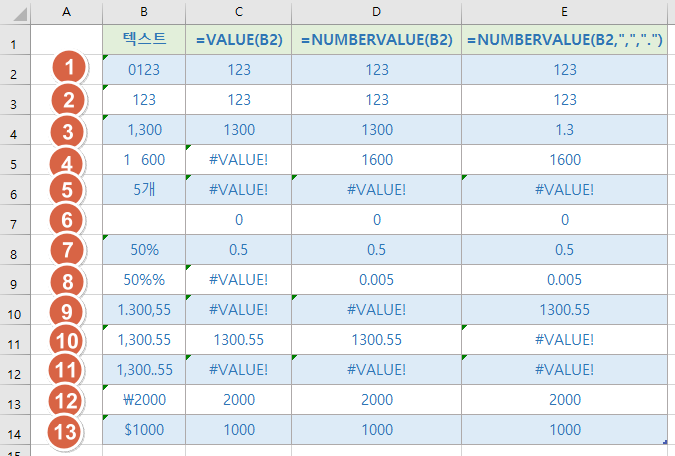Select #VALUE! error in cell E11

coord(564,340)
